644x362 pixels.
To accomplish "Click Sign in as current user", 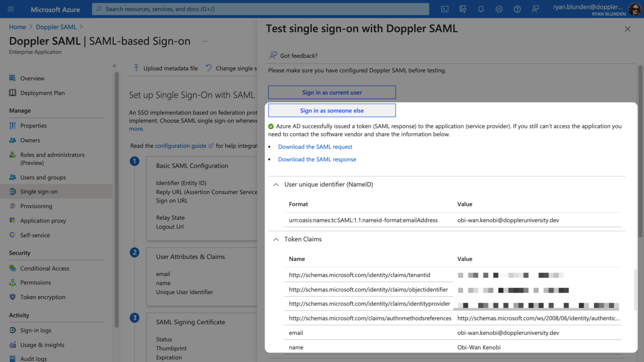I will point(332,93).
